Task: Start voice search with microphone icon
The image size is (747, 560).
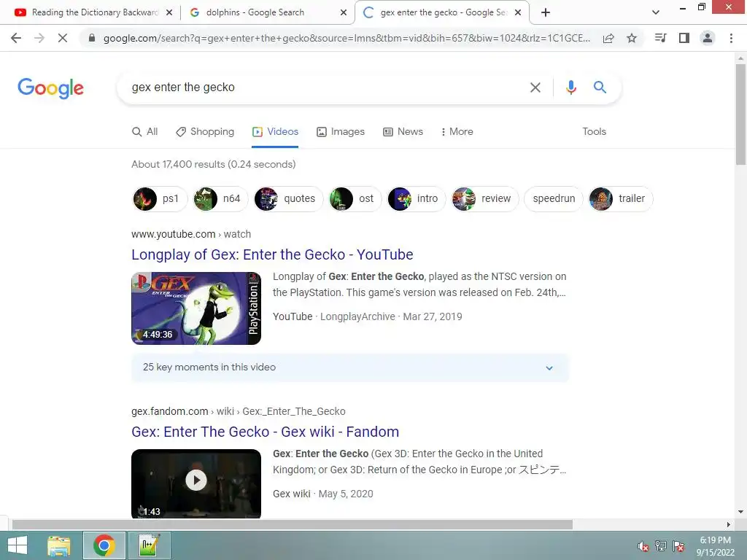Action: coord(570,87)
